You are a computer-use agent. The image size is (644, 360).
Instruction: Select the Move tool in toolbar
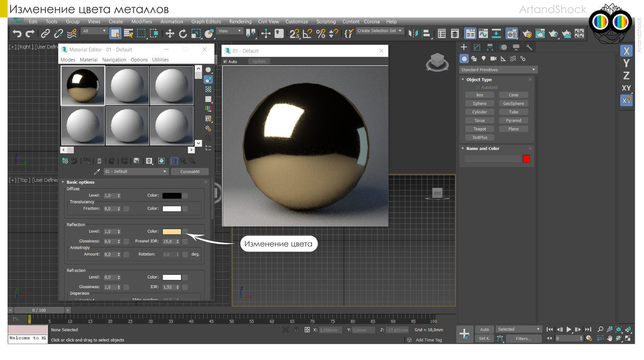(x=170, y=34)
